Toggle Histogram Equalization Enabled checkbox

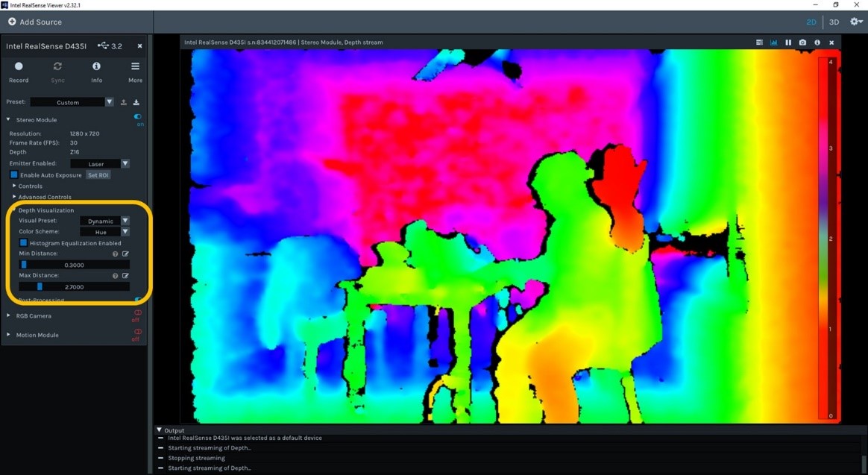24,243
